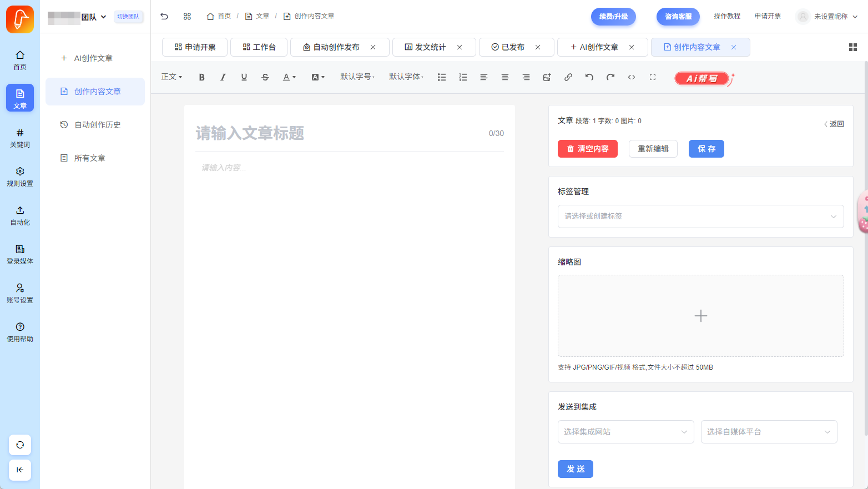Click the article title input field

pos(339,133)
